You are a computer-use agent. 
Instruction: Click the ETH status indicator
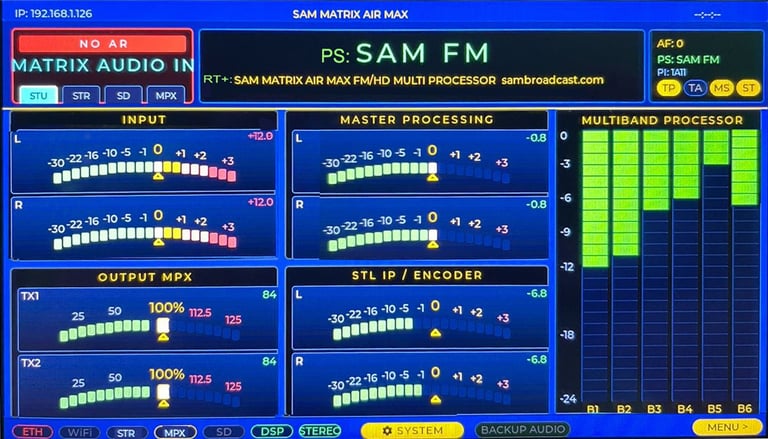(32, 432)
